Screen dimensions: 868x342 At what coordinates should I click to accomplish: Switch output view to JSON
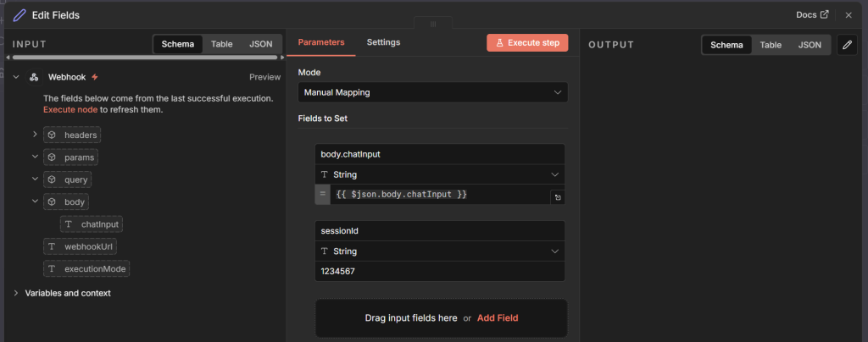(810, 45)
